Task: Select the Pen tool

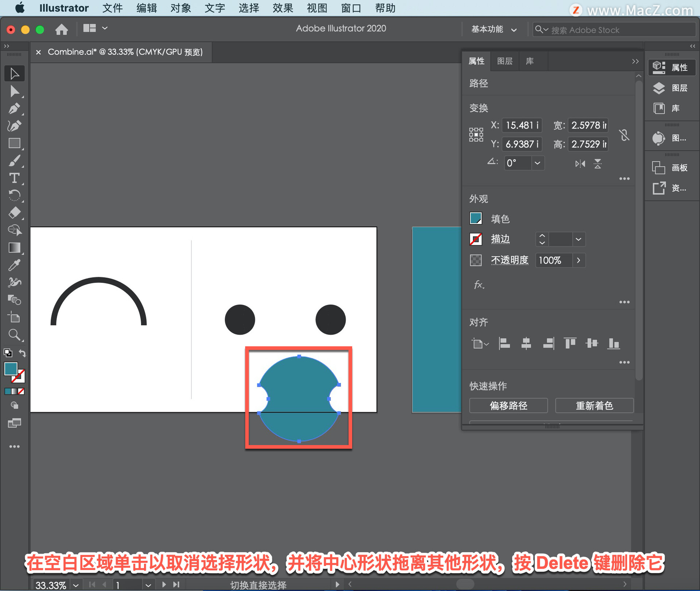Action: 14,108
